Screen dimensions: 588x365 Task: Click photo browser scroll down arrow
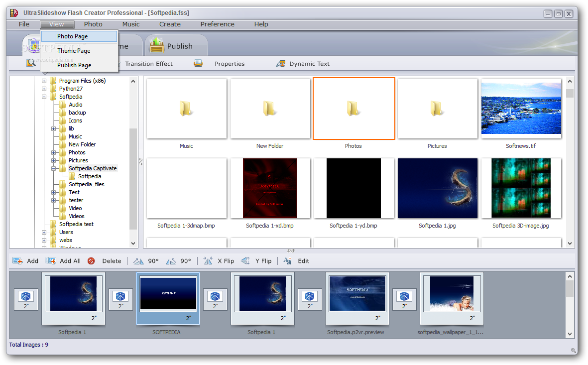(x=570, y=243)
